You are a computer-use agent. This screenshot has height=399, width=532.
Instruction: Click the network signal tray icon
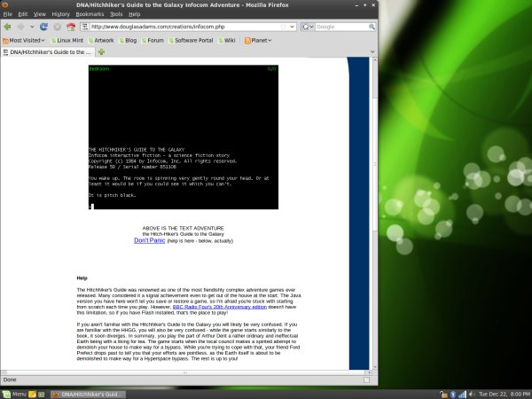point(462,395)
